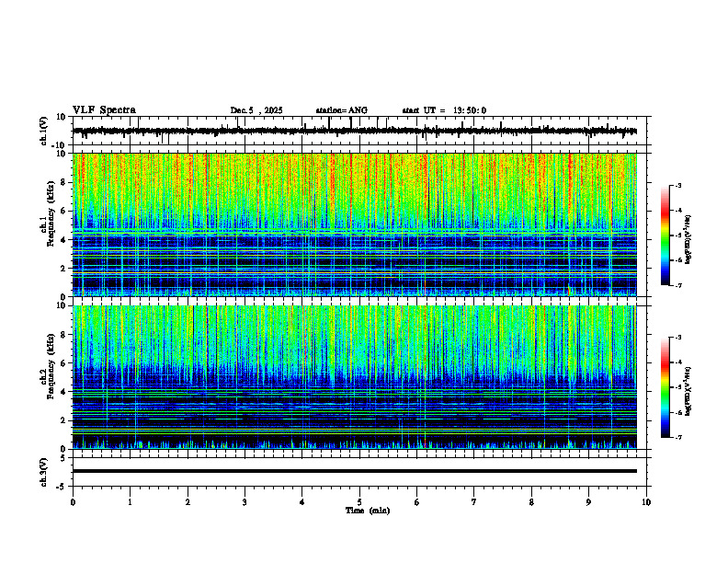Click the "-7" tick on ch.2 color bar
The image size is (728, 563).
(677, 438)
